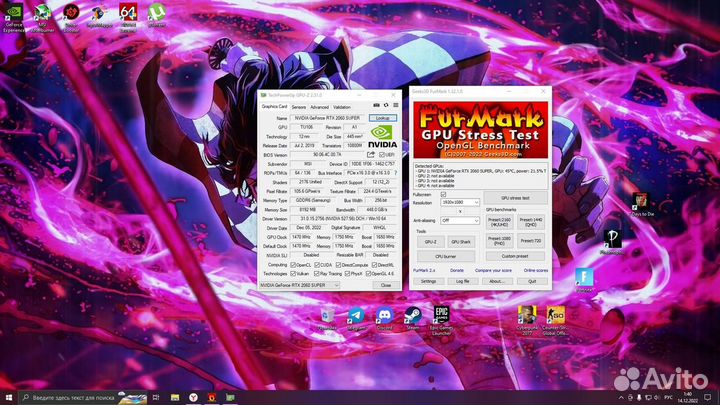Open Discord desktop shortcut
Viewport: 720px width, 405px height.
(384, 319)
